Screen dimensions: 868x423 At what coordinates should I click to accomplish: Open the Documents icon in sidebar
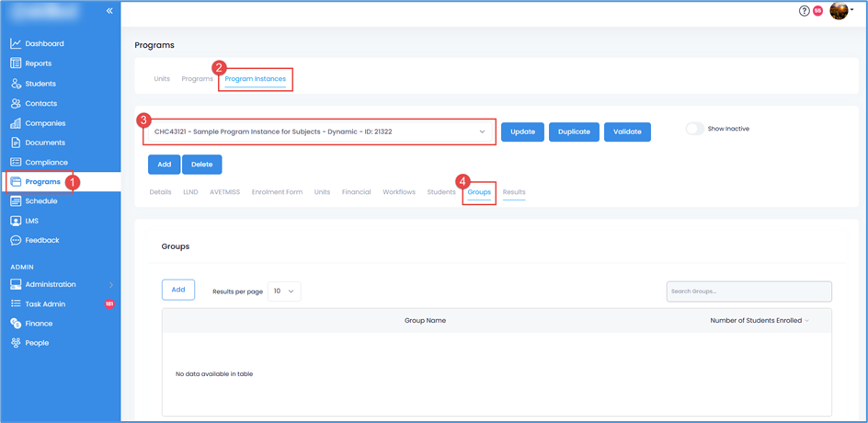16,143
